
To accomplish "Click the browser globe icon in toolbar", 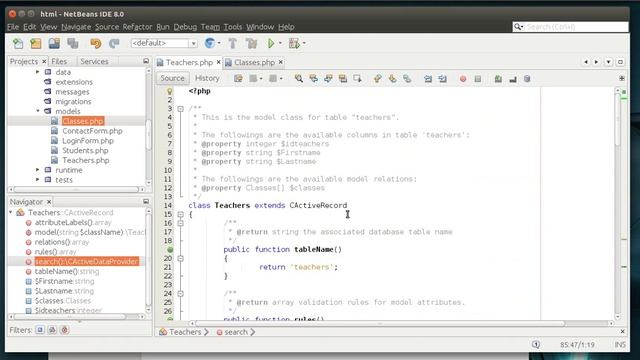I will [209, 43].
